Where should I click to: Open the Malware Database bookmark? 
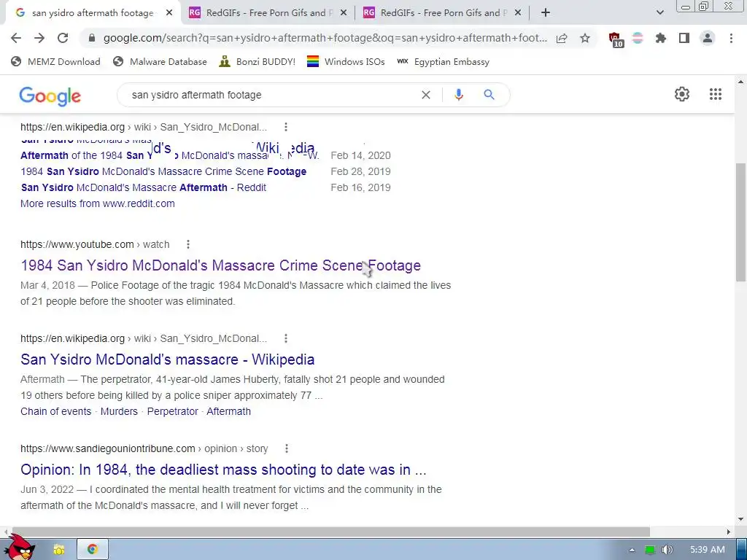[160, 62]
